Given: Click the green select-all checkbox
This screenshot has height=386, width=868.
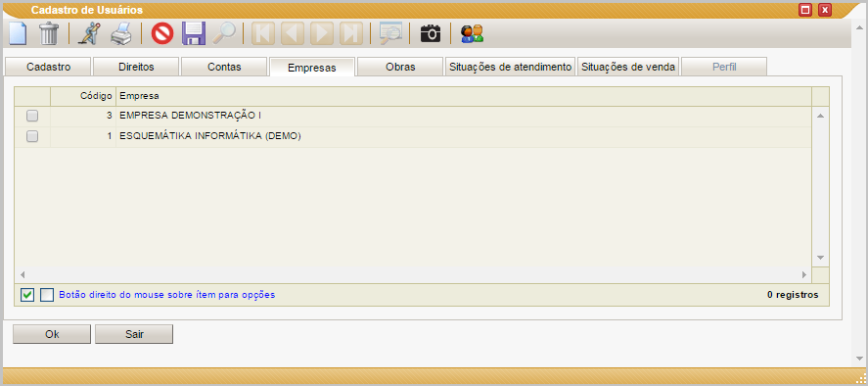Looking at the screenshot, I should (27, 295).
